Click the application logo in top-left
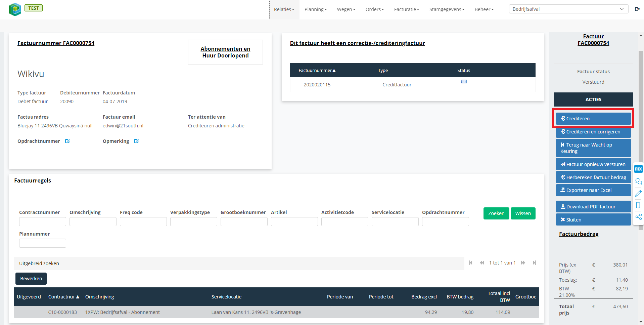The width and height of the screenshot is (644, 325). [15, 9]
